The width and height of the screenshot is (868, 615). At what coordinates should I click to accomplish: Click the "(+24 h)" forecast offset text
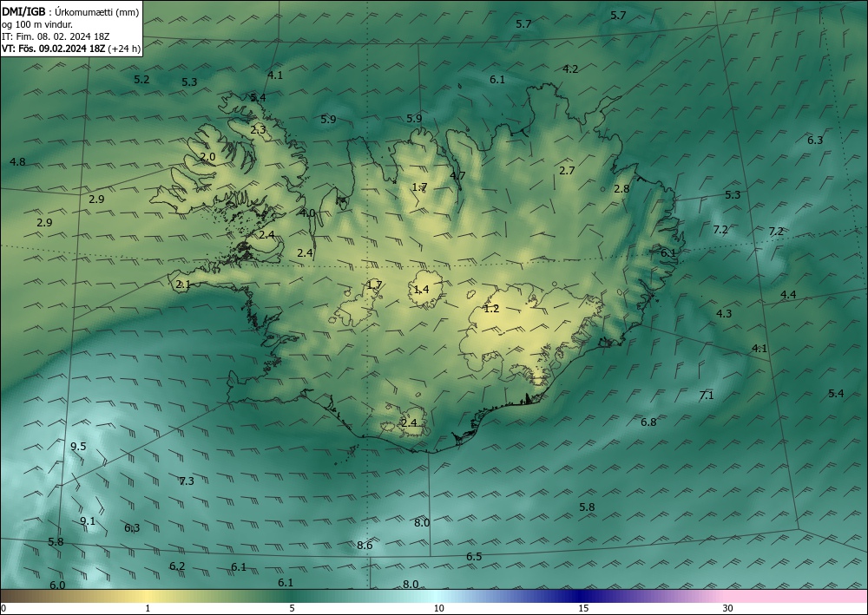[x=124, y=49]
